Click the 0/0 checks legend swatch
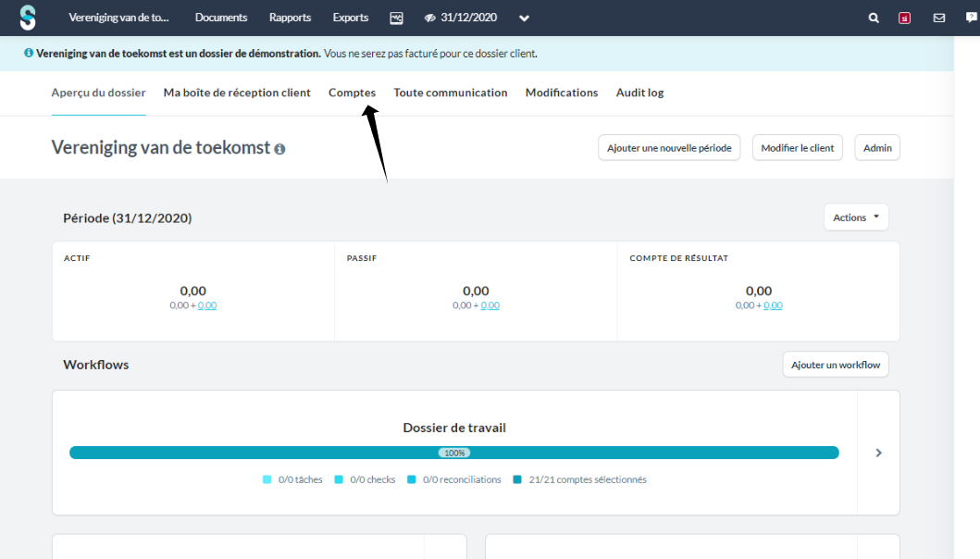Viewport: 980px width, 559px height. (x=339, y=479)
